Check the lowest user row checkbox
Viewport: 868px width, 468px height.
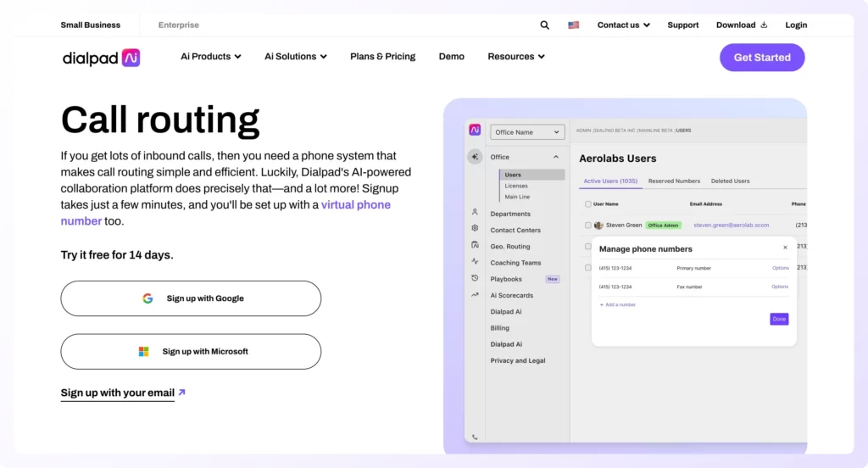pos(588,268)
